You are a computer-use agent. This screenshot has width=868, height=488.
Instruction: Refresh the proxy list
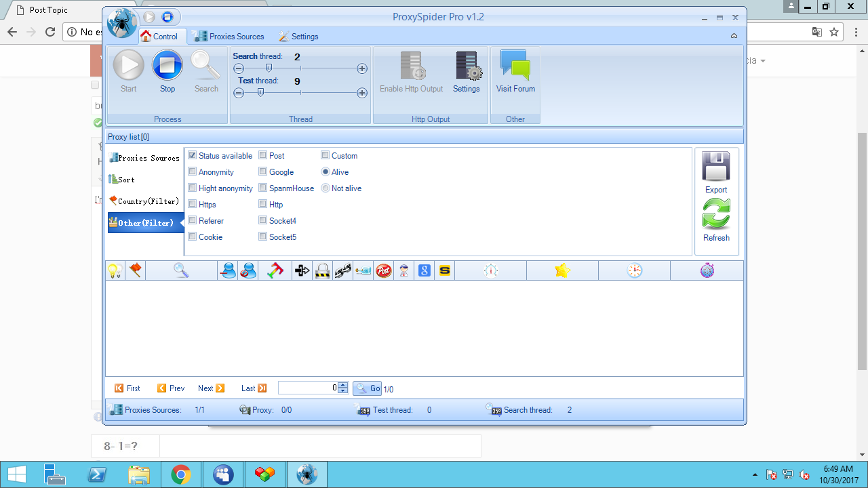click(x=716, y=220)
